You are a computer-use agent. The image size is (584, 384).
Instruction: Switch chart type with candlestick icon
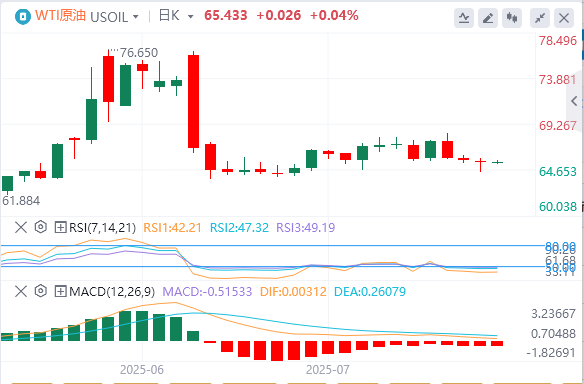coord(512,18)
